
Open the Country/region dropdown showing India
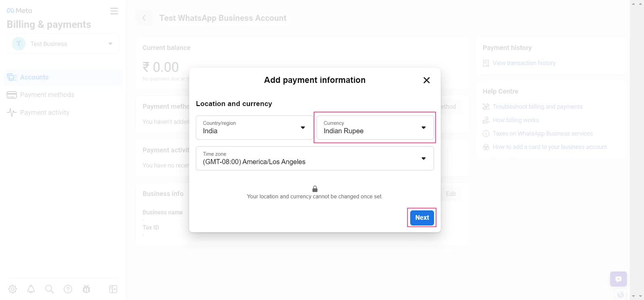(x=254, y=127)
